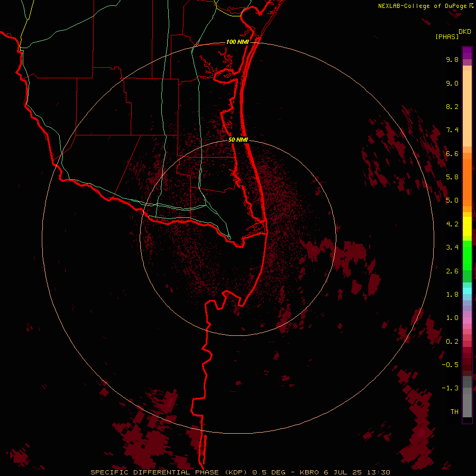Click the purple segment at the color bar top
Screen dimensions: 476x476
(x=467, y=53)
